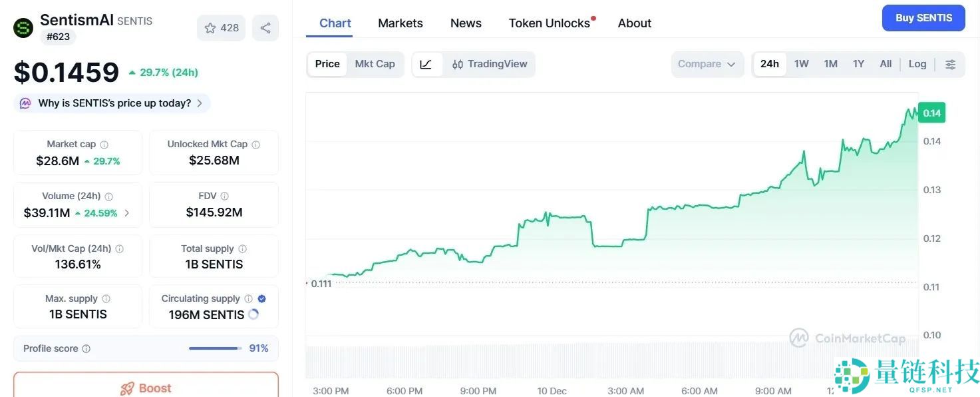This screenshot has width=980, height=397.
Task: Click Circulating supply verified badge
Action: click(x=261, y=299)
